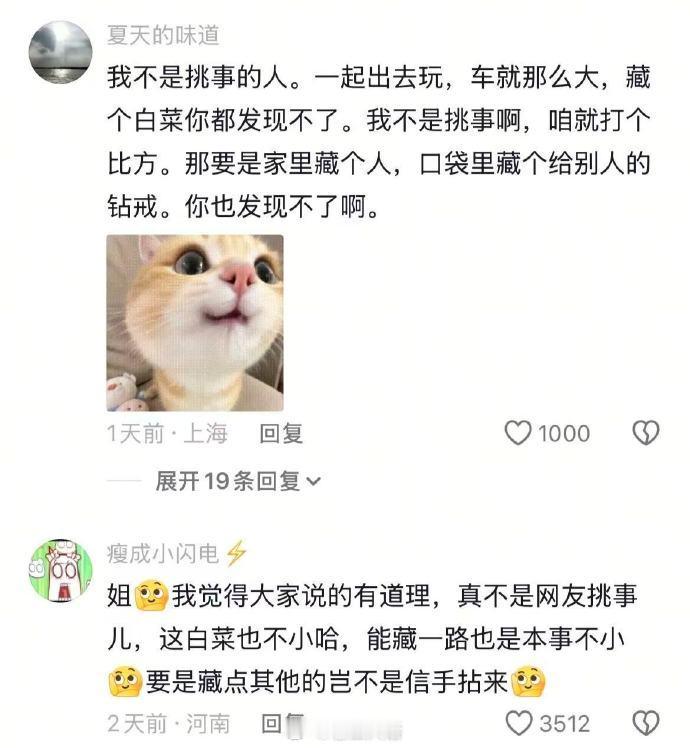
Task: Like the comment by 瘦成小闪电
Action: point(519,723)
